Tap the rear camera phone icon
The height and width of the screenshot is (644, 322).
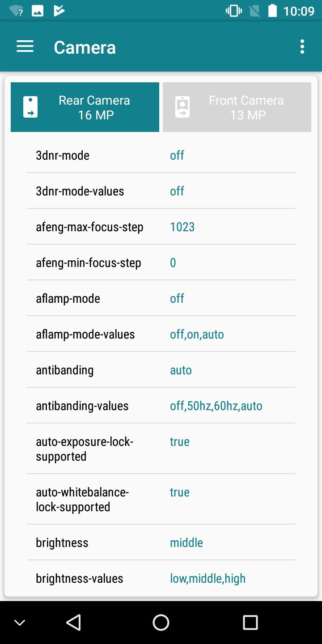(30, 107)
